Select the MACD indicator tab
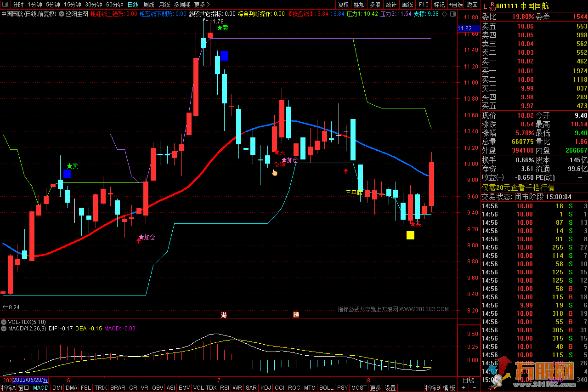 tap(40, 388)
